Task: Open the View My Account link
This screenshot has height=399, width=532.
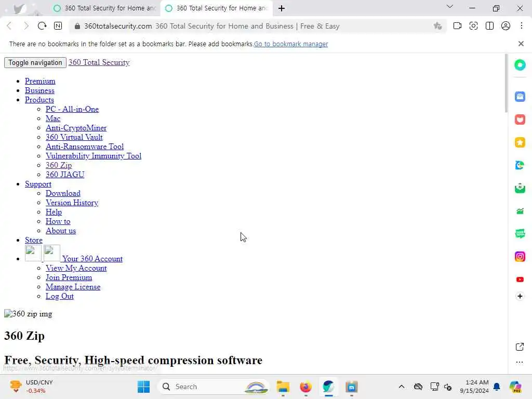Action: [x=76, y=268]
